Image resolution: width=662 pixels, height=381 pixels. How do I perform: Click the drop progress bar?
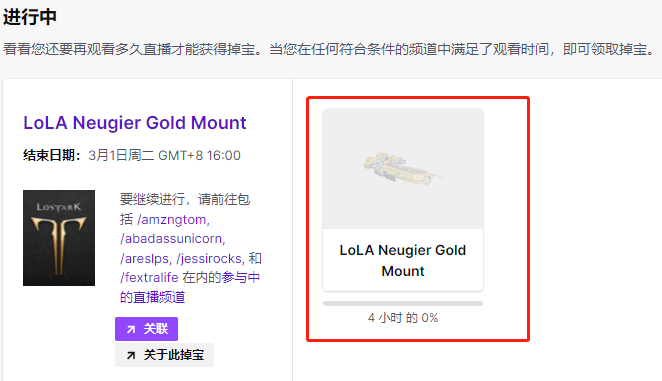403,303
